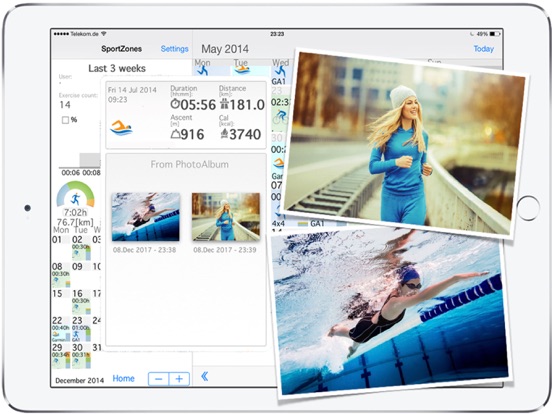This screenshot has height=414, width=552.
Task: Click the running gauge icon
Action: (75, 199)
